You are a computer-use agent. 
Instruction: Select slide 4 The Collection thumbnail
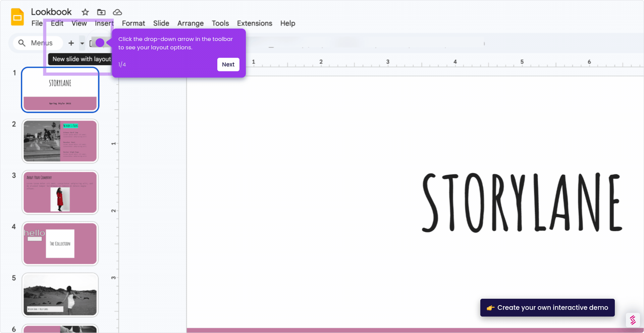(x=60, y=244)
